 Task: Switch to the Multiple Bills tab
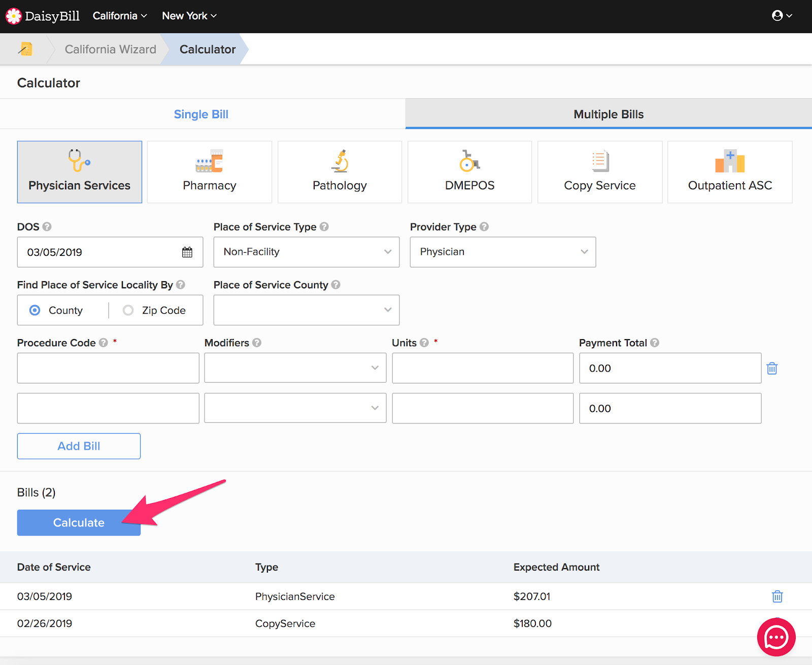click(608, 114)
